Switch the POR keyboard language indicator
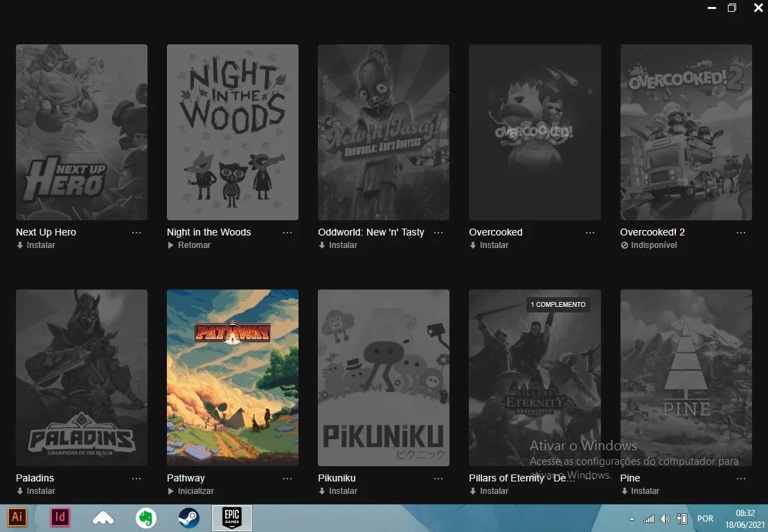This screenshot has width=768, height=532. tap(705, 519)
